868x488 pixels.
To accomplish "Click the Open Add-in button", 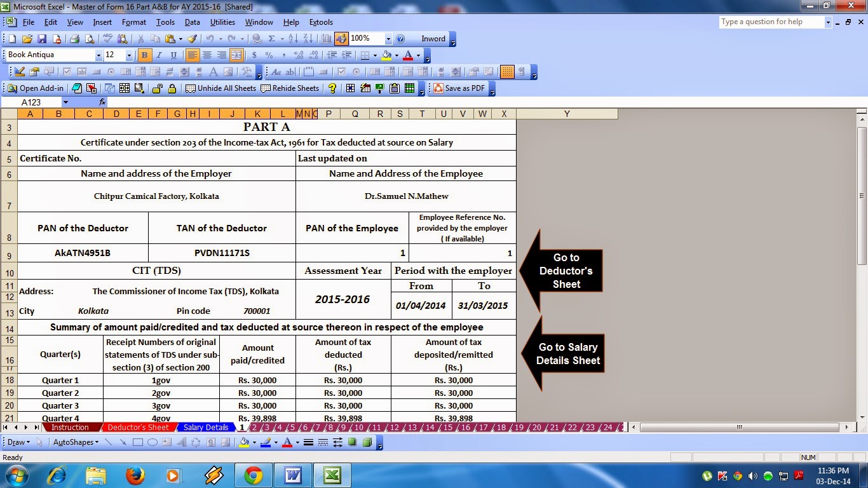I will 36,88.
